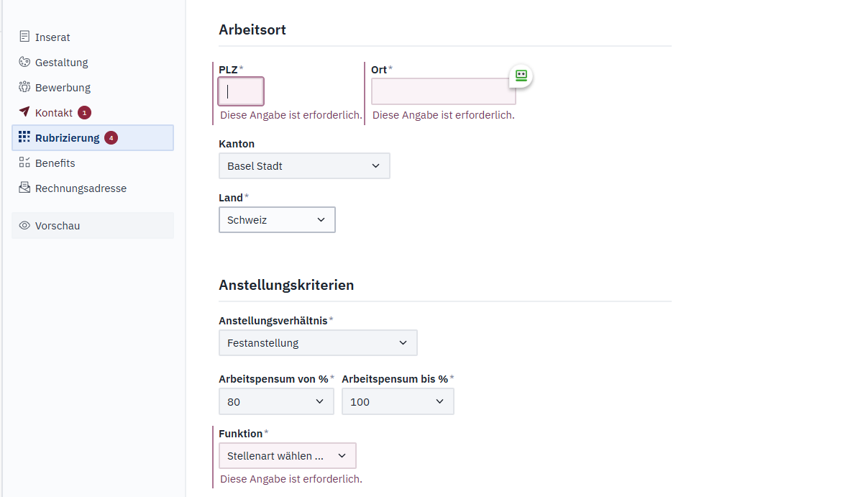Click the green robot autofill icon near Ort
The image size is (868, 497).
(521, 76)
